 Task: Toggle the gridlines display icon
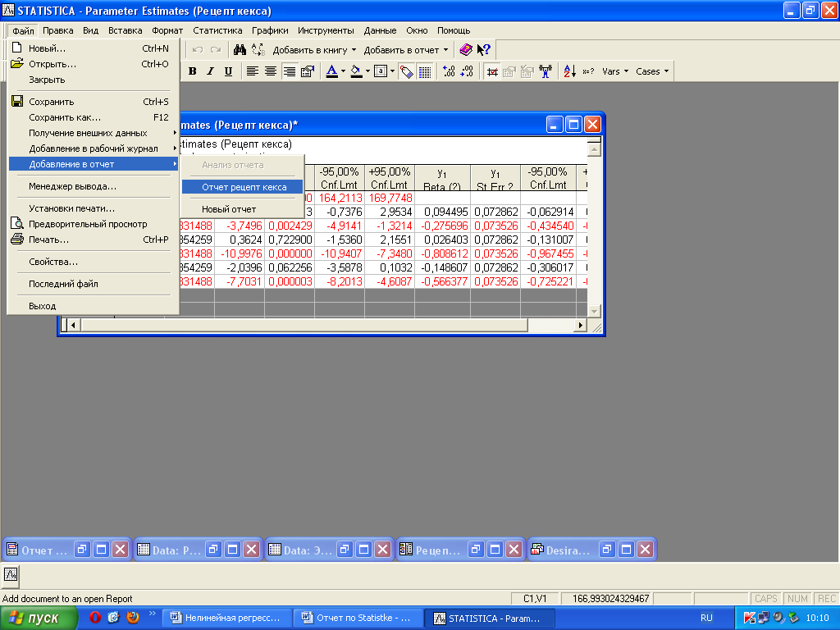pos(425,71)
